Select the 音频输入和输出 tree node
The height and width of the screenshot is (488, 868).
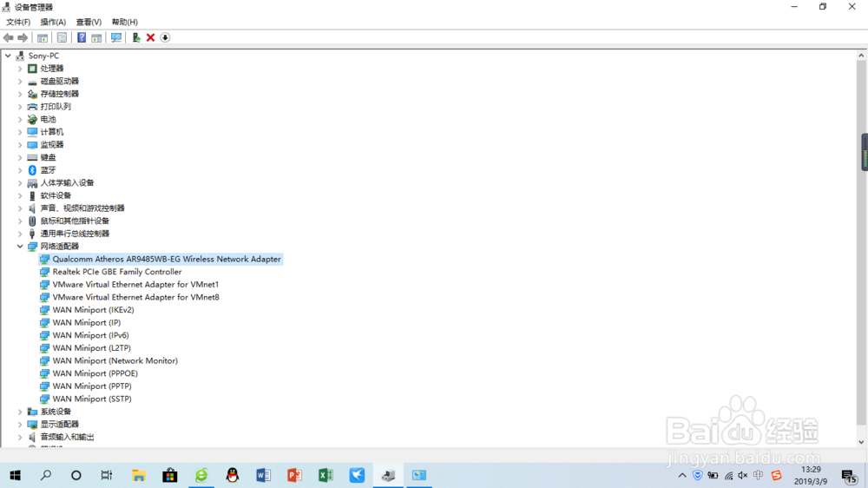tap(67, 438)
